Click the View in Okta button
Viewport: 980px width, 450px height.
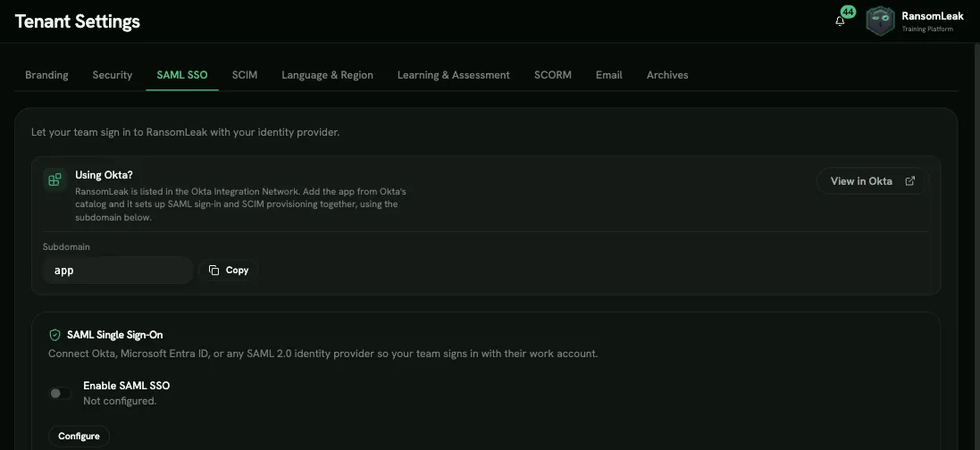873,180
